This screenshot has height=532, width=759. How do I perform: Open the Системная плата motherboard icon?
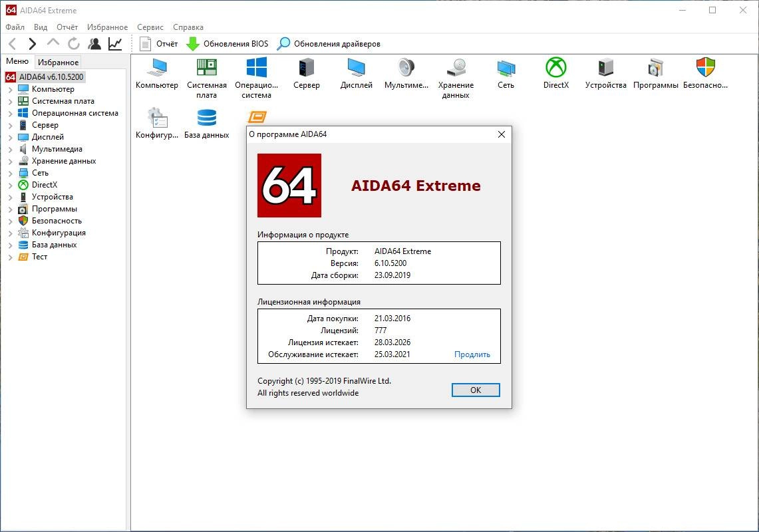click(207, 78)
